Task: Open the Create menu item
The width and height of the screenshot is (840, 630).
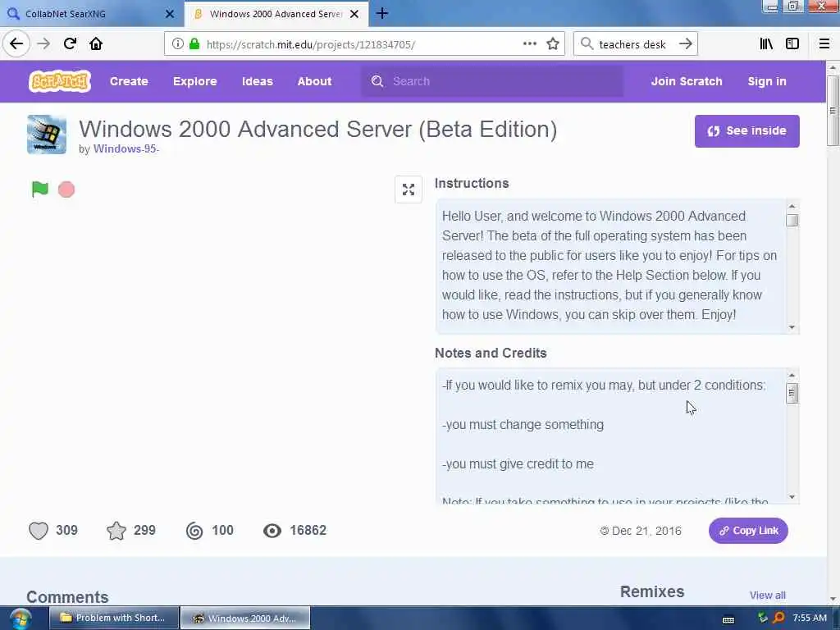Action: coord(129,81)
